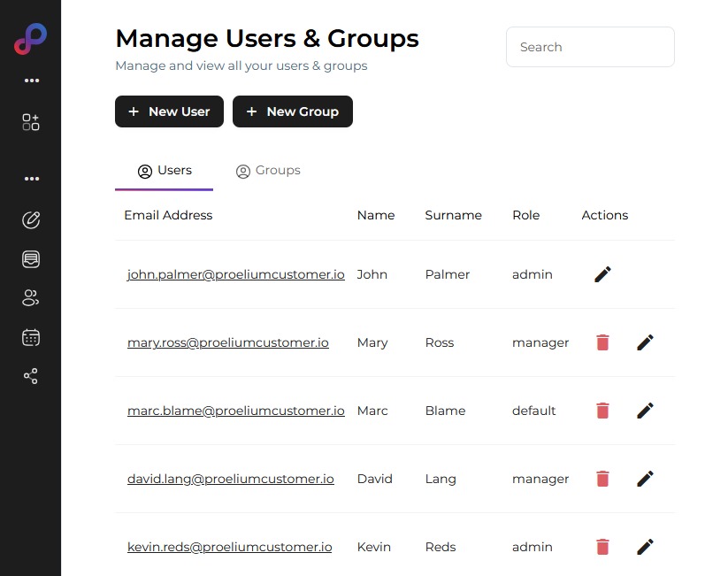Select the Users tab

click(165, 171)
